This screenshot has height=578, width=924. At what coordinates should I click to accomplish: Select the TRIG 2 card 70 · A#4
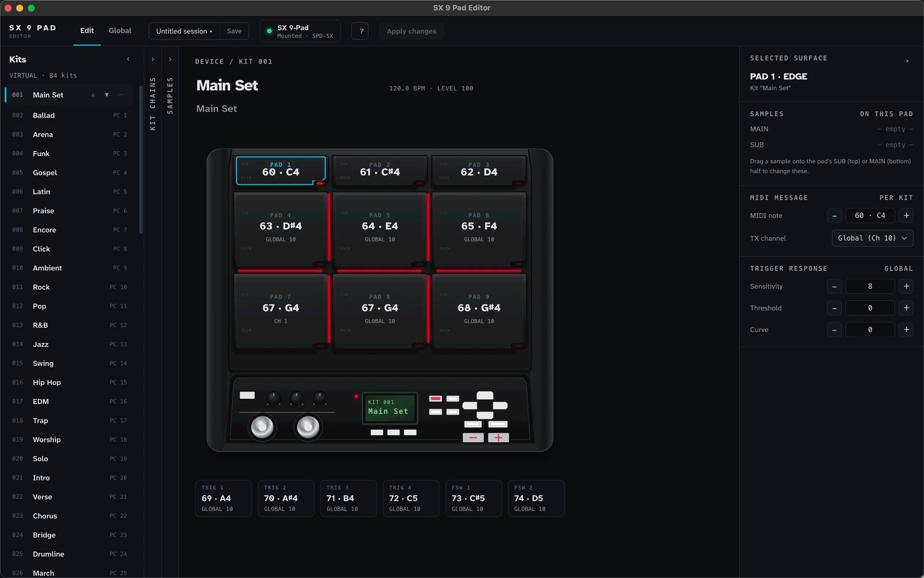coord(286,499)
